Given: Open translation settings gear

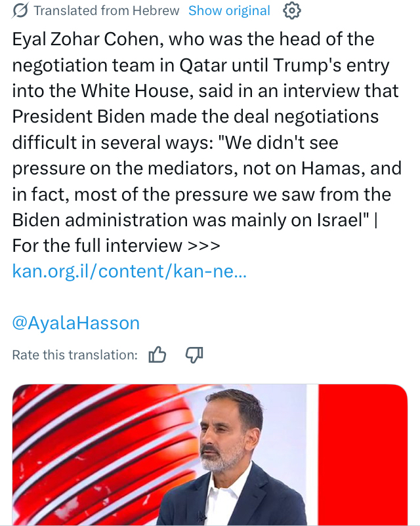Looking at the screenshot, I should 291,10.
